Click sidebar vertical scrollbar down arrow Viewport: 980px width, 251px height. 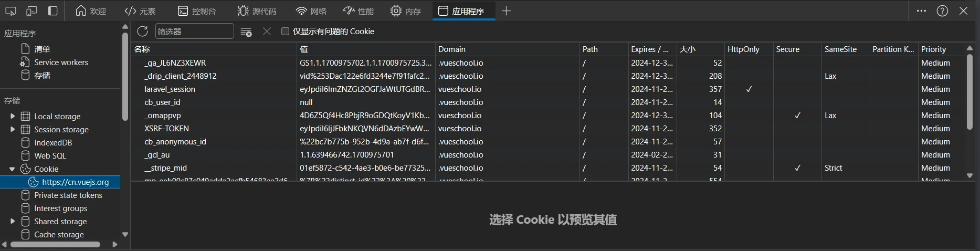click(125, 235)
